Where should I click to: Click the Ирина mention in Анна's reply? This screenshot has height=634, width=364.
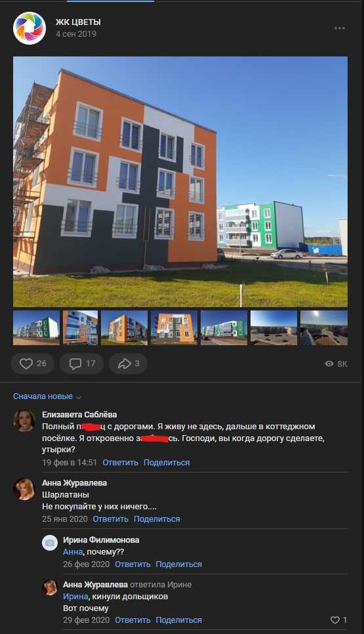[x=75, y=597]
